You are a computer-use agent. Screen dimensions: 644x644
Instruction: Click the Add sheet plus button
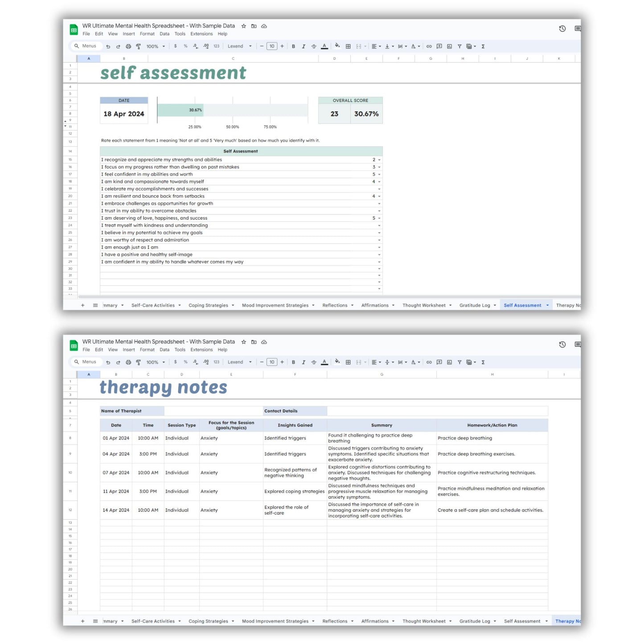pos(82,305)
